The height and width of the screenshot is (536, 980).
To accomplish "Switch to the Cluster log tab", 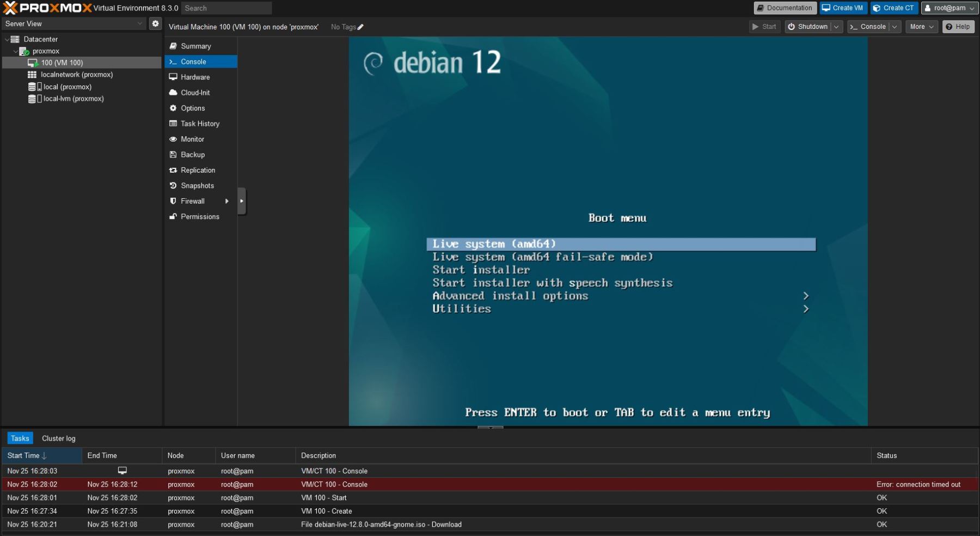I will tap(58, 438).
